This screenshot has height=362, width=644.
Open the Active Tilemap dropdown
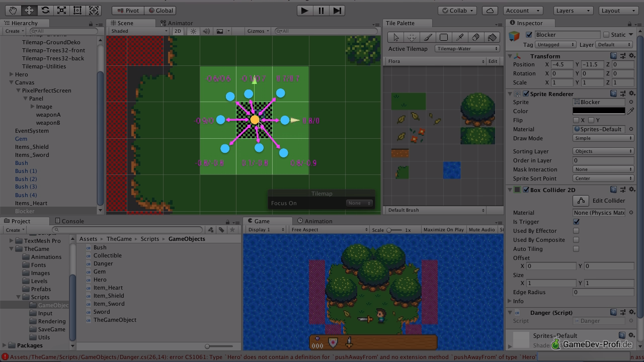click(467, 49)
